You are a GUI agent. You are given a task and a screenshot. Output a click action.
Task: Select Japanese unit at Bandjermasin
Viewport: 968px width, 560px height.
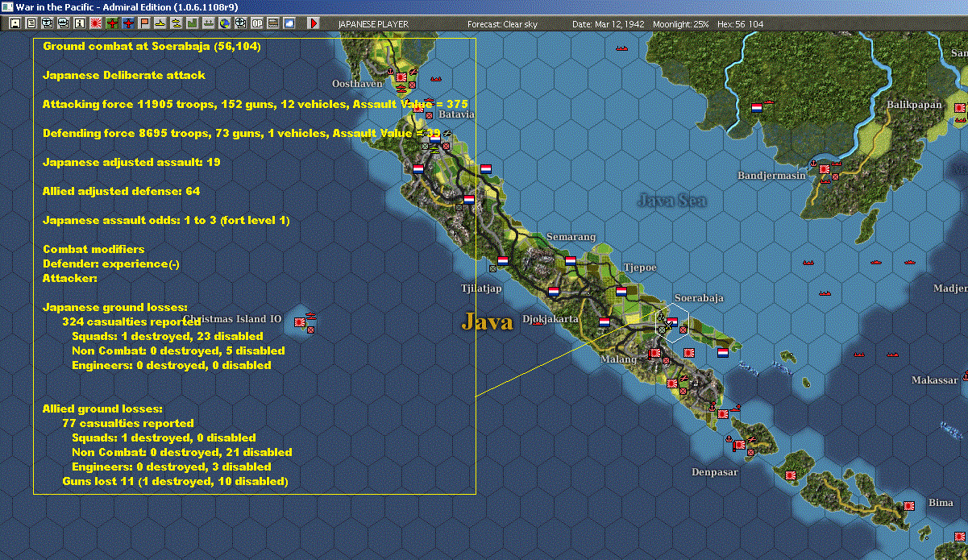tap(825, 169)
